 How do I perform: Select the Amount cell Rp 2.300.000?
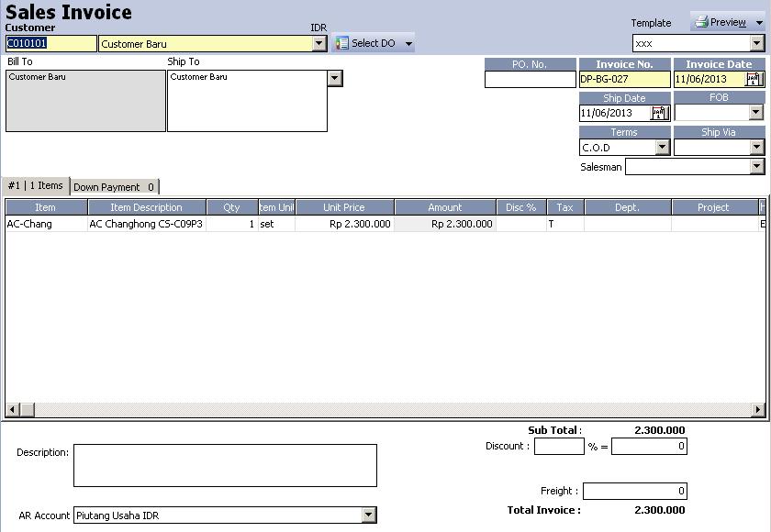pos(445,224)
